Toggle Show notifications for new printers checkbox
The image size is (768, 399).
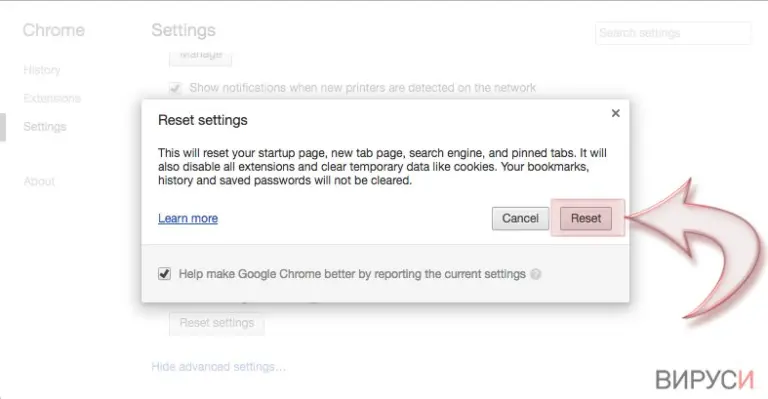click(175, 88)
